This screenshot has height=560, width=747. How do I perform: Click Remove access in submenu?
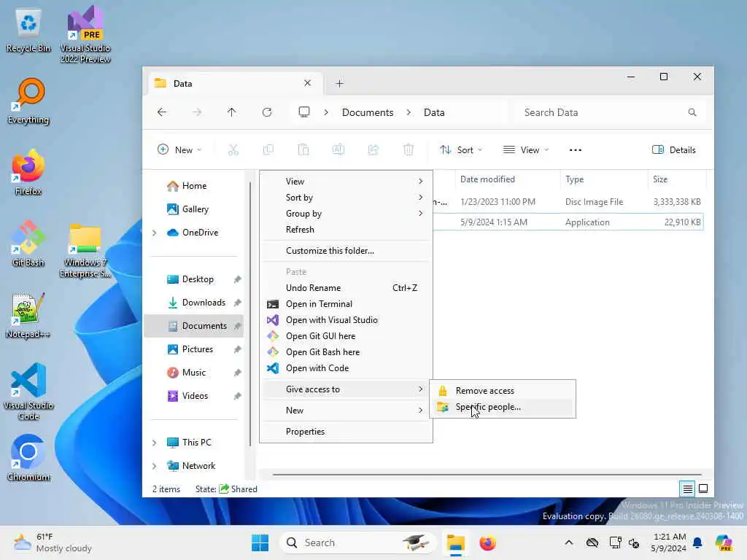[x=503, y=391]
